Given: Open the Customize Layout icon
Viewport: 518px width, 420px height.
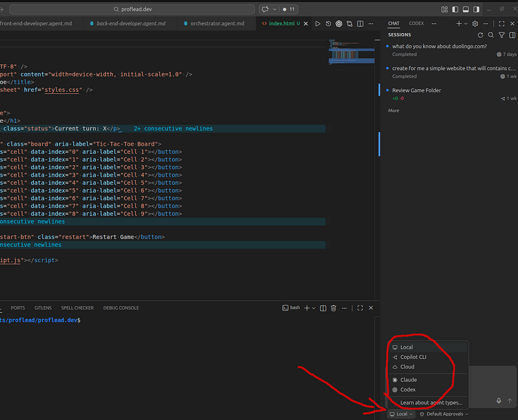Looking at the screenshot, I should [444, 9].
